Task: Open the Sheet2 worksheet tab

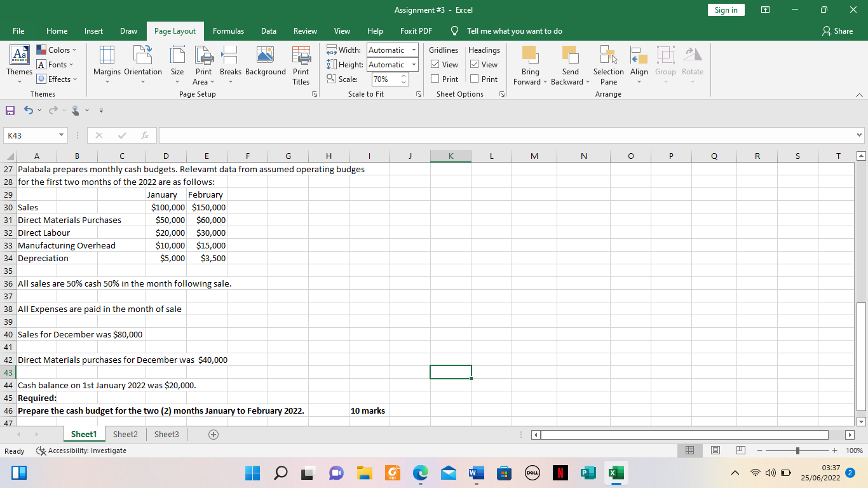Action: 125,434
